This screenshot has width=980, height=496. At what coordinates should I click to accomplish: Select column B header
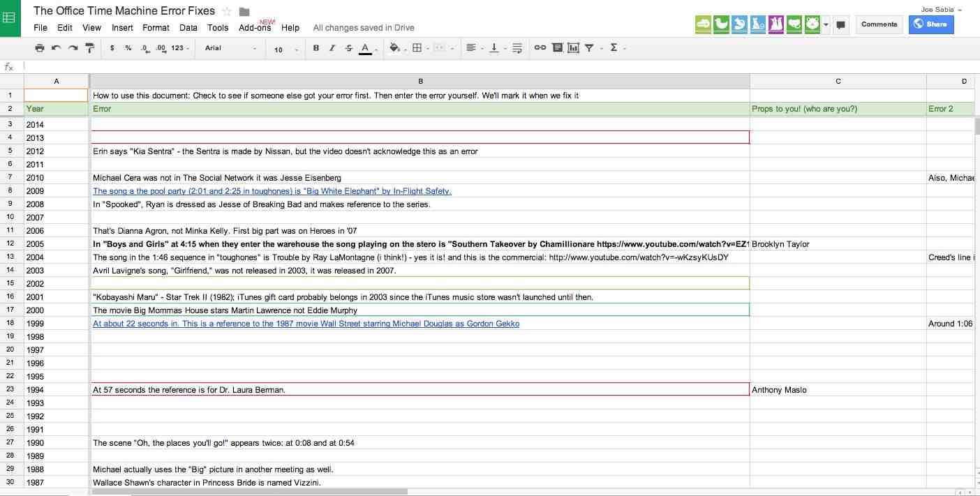[x=420, y=81]
